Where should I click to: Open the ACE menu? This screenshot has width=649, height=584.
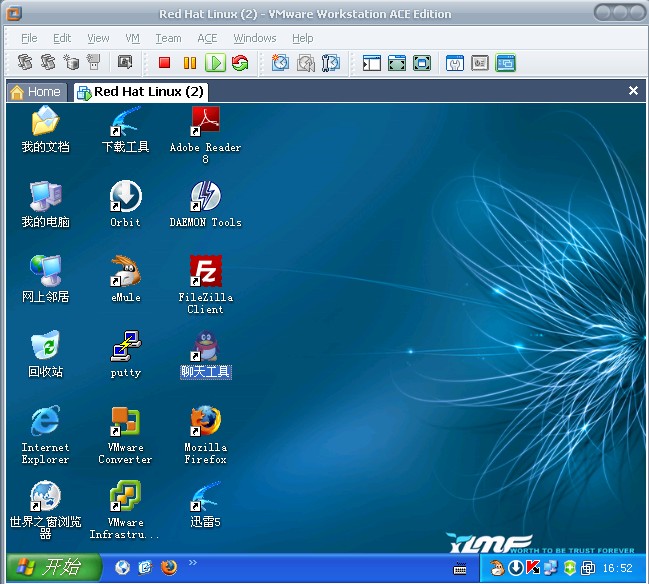pyautogui.click(x=207, y=38)
